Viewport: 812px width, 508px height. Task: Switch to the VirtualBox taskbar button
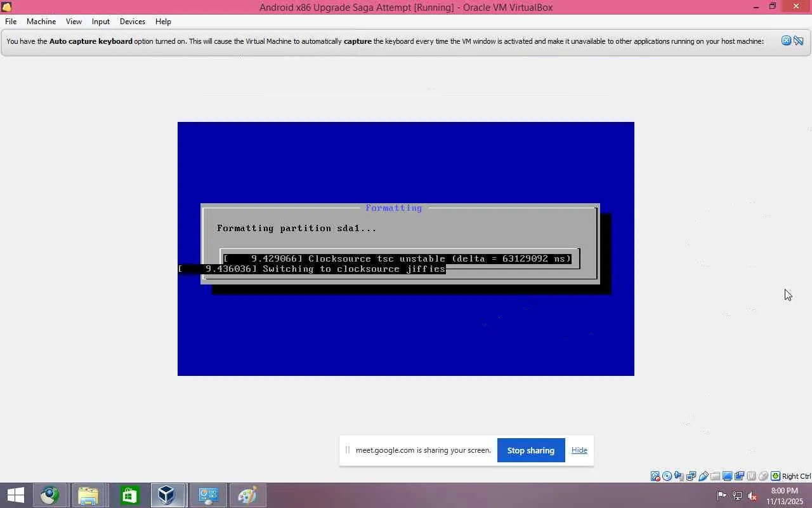click(167, 495)
